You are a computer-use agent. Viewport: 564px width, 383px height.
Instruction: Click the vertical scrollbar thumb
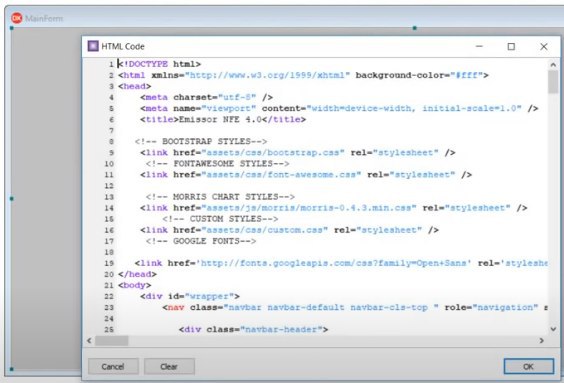tap(553, 82)
